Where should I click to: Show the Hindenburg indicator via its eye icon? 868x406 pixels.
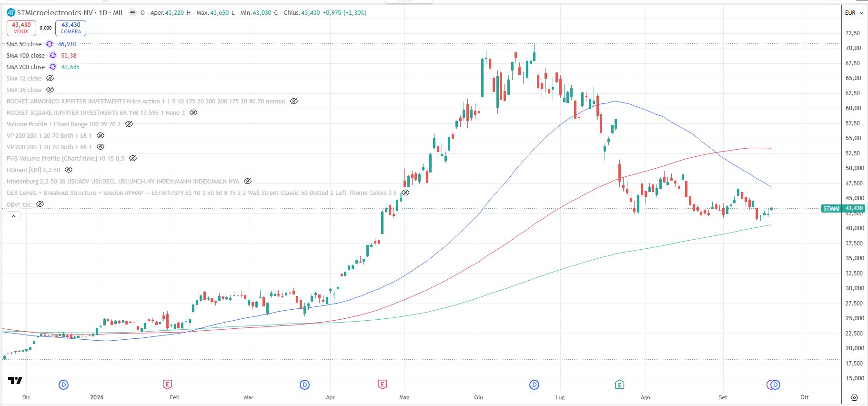248,181
